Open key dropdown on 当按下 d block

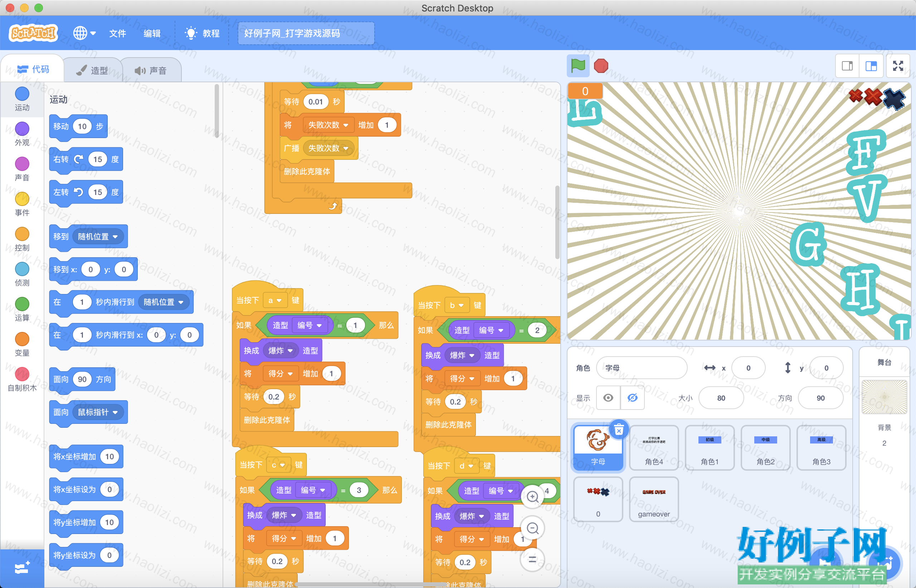pyautogui.click(x=466, y=466)
